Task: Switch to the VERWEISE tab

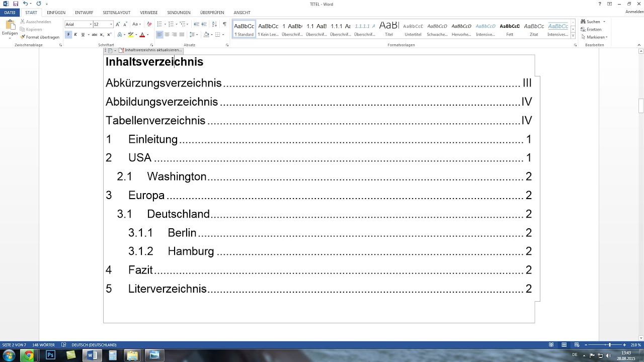Action: pos(149,13)
